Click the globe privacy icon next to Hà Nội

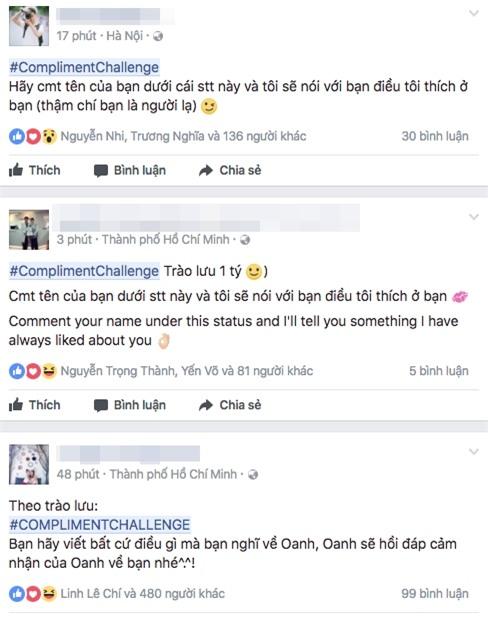(x=158, y=36)
